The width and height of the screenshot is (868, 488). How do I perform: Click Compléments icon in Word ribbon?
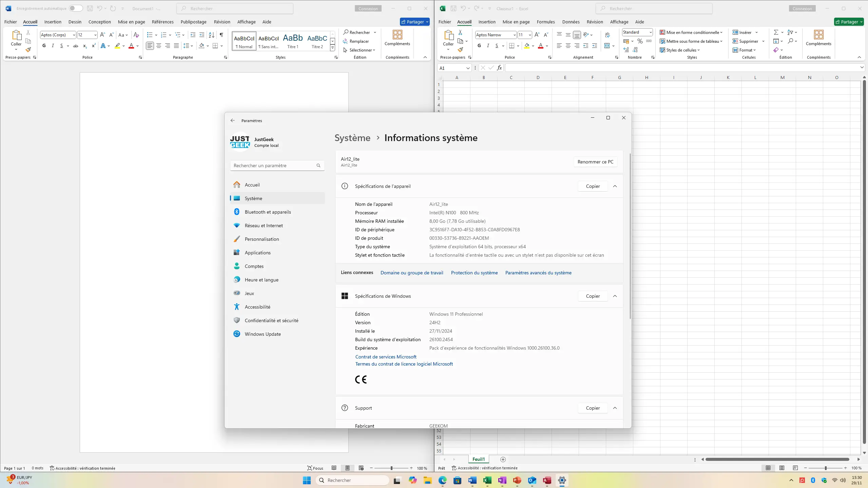point(397,38)
